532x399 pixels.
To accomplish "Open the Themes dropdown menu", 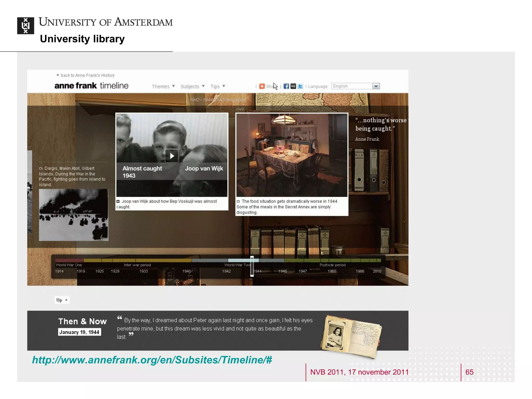I will [163, 86].
